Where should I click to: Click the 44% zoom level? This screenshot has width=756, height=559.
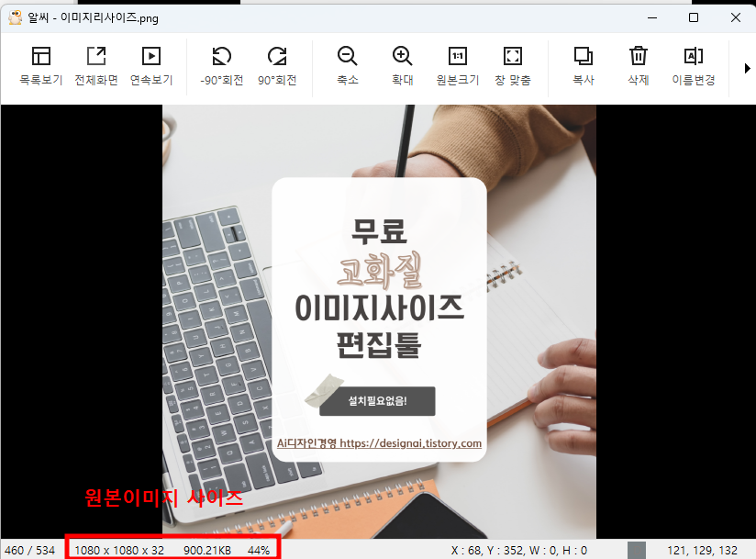(x=259, y=551)
